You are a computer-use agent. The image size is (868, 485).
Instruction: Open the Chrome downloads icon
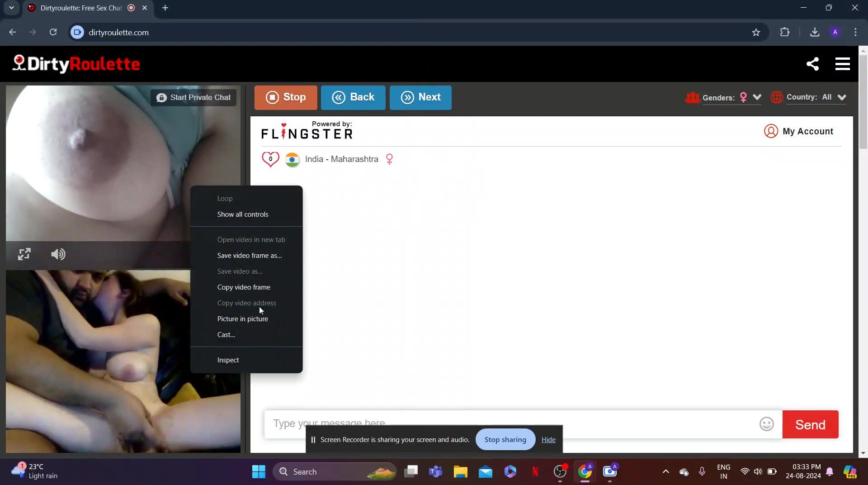click(815, 33)
